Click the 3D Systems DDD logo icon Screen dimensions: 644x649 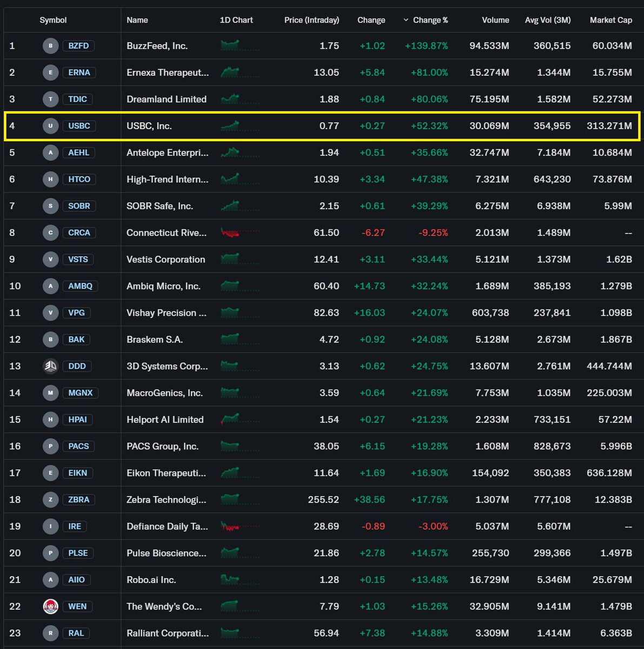point(51,366)
